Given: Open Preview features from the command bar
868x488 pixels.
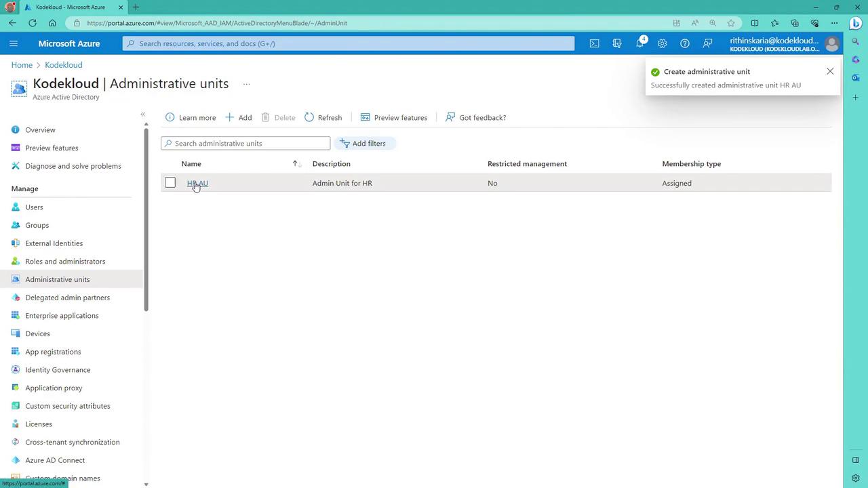Looking at the screenshot, I should pos(394,117).
